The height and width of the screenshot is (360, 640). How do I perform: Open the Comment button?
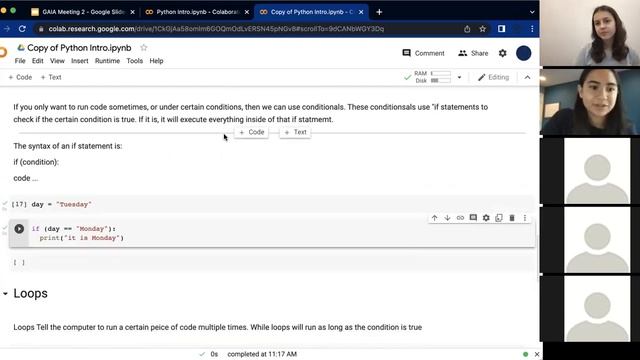[423, 53]
